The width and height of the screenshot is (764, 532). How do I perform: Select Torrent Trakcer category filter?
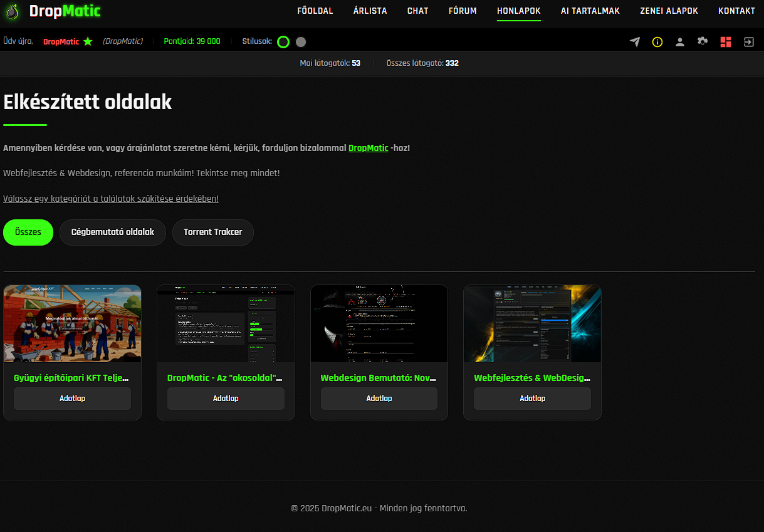tap(213, 232)
